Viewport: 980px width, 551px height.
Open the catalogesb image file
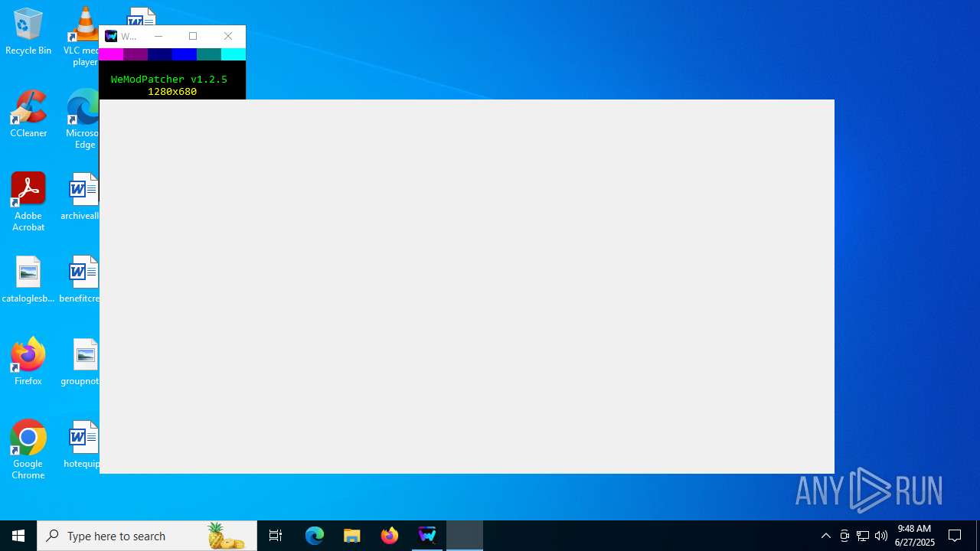28,279
